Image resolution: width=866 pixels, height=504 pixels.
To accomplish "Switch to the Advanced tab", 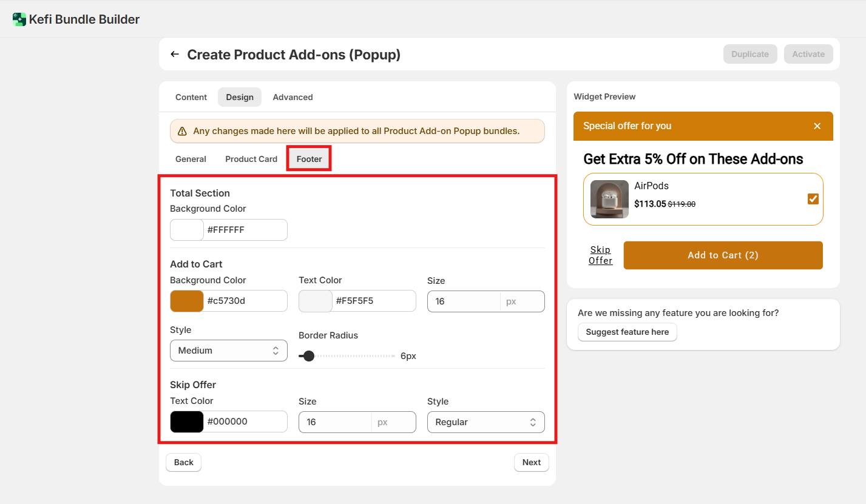I will [x=293, y=97].
